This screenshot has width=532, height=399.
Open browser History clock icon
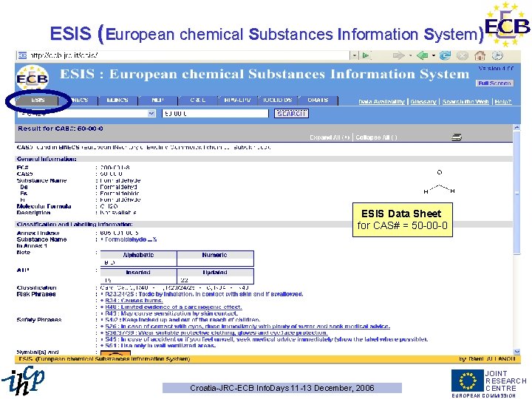click(497, 55)
